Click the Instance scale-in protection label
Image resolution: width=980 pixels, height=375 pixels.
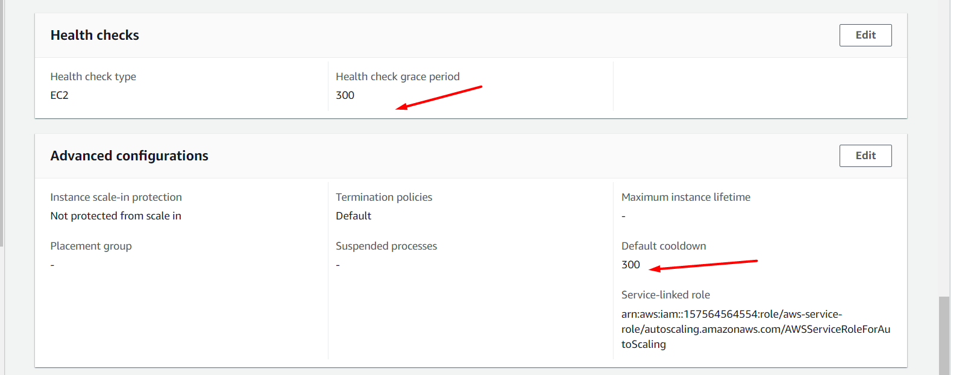point(116,197)
